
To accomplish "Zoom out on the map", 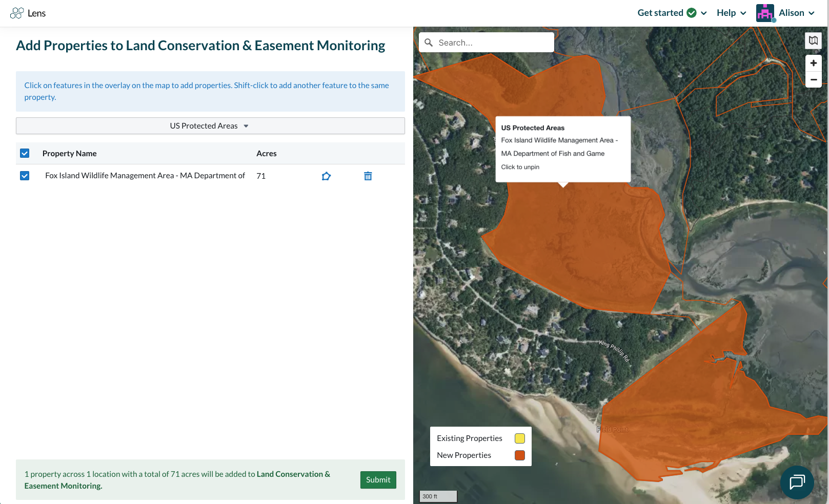I will pos(813,79).
